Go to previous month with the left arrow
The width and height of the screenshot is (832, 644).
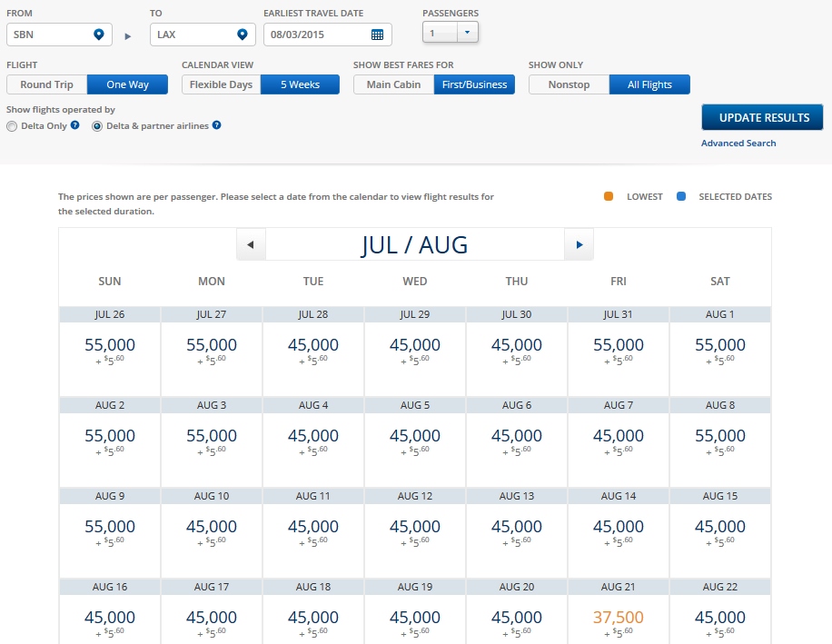click(251, 244)
